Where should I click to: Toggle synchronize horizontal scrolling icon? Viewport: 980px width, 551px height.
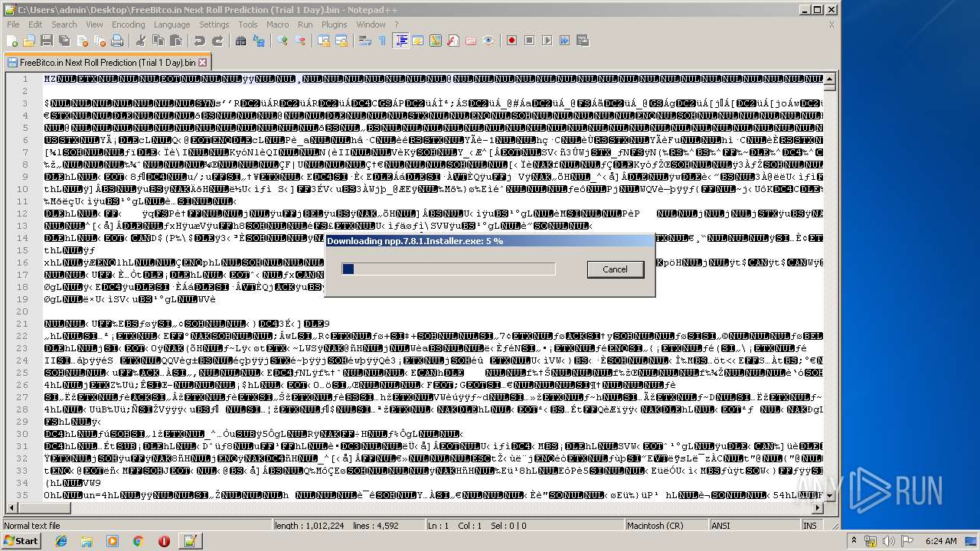point(341,41)
